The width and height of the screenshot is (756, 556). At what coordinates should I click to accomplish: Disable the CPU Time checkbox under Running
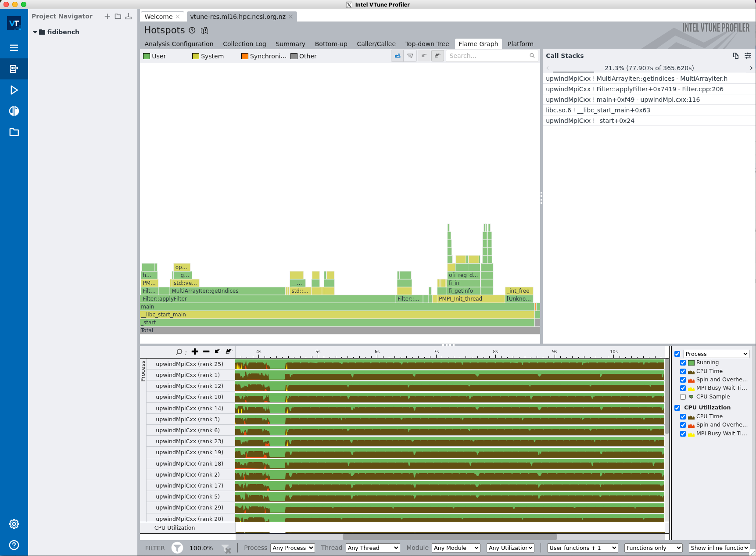click(683, 371)
